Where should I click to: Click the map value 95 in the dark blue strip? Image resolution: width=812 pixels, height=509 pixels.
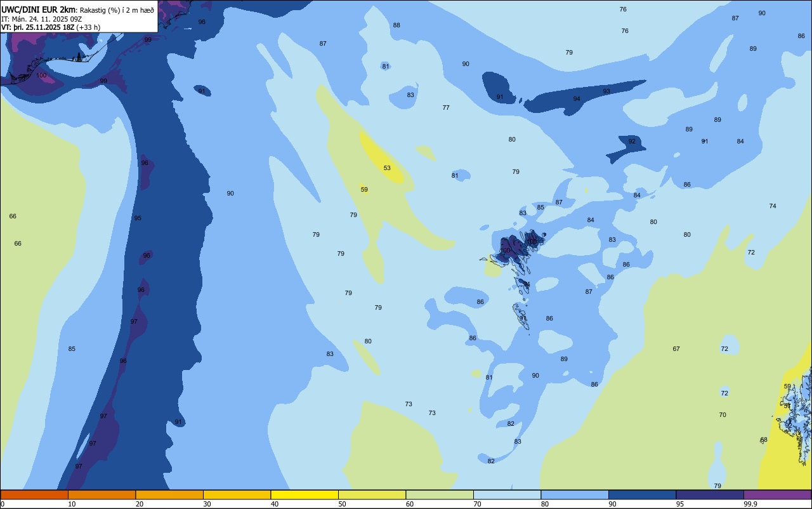[x=138, y=218]
